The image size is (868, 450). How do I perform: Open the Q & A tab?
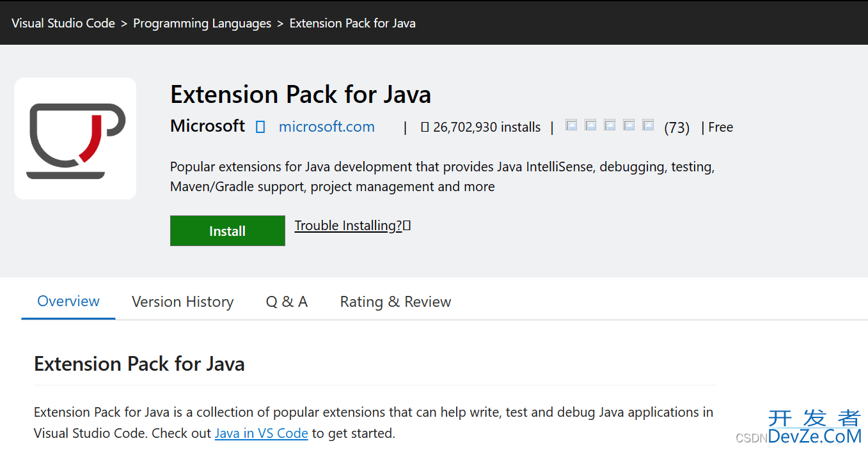[x=287, y=302]
